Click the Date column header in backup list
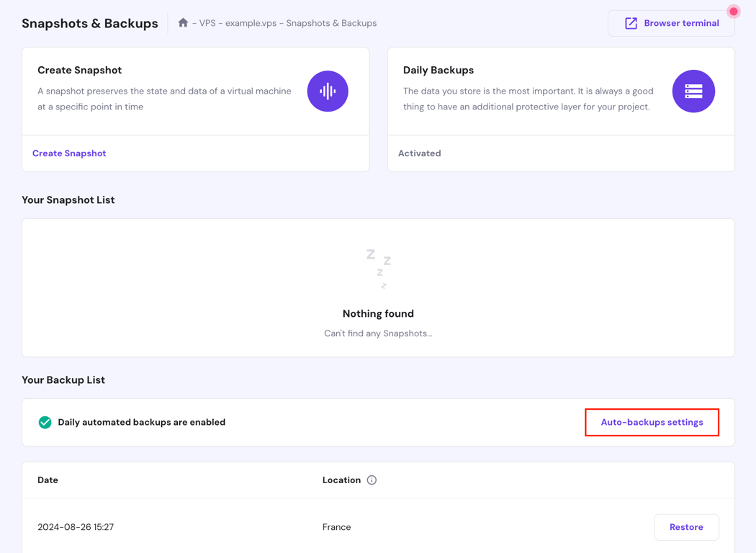 (48, 480)
